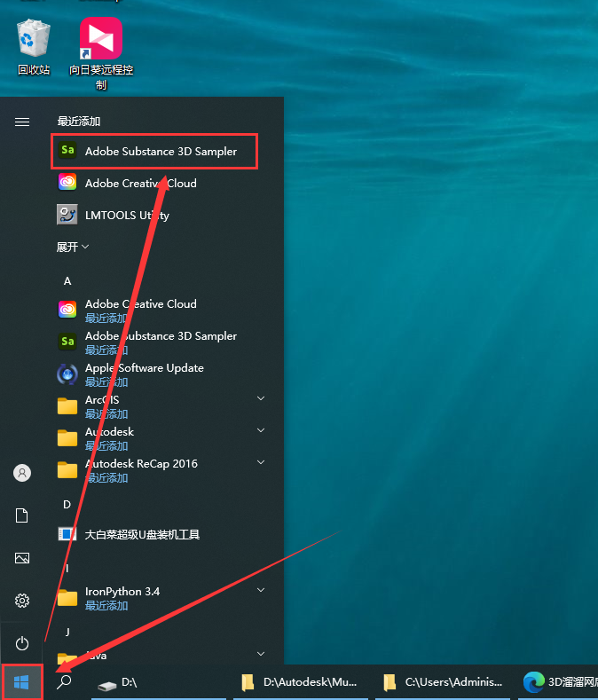Screen dimensions: 598x700
Task: Switch to the Edge 3D溜溜网 taskbar window
Action: (558, 682)
